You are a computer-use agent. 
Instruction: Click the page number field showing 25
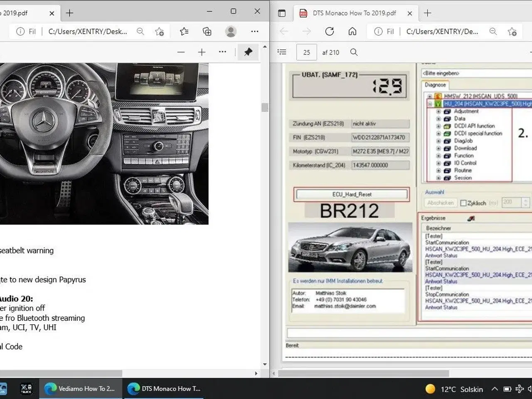(x=307, y=52)
